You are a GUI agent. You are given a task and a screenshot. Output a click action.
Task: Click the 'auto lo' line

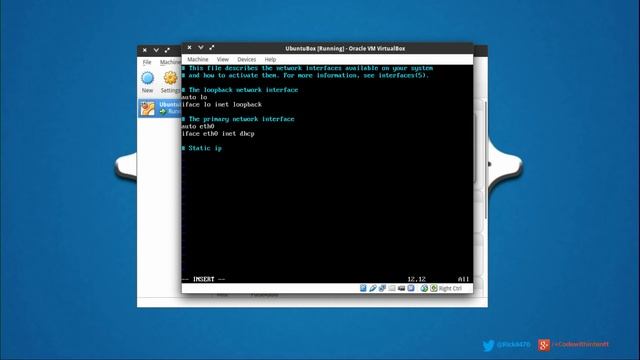click(195, 97)
